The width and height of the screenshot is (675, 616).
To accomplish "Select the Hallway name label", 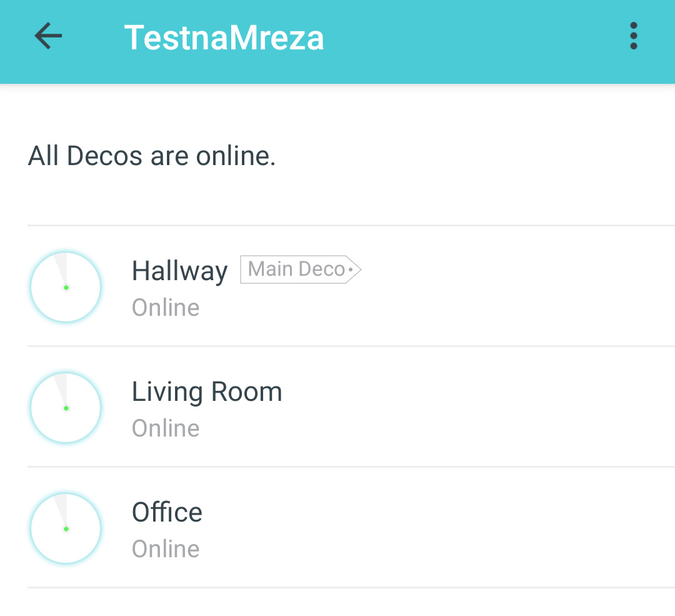I will coord(179,271).
